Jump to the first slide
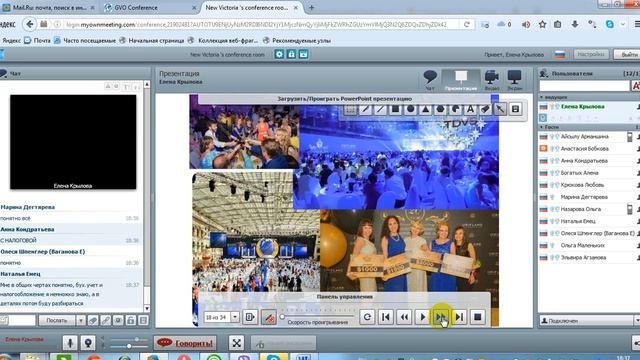Image resolution: width=640 pixels, height=360 pixels. [x=386, y=317]
